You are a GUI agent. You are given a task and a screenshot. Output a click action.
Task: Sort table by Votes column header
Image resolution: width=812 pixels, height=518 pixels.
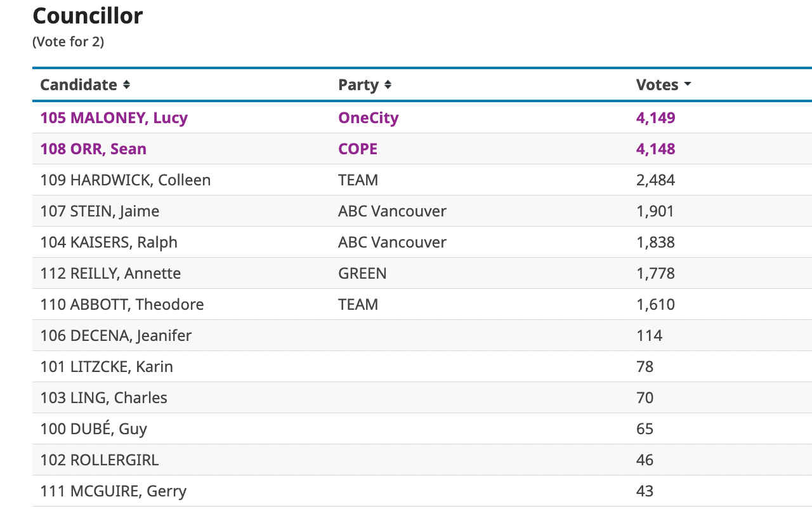click(657, 84)
